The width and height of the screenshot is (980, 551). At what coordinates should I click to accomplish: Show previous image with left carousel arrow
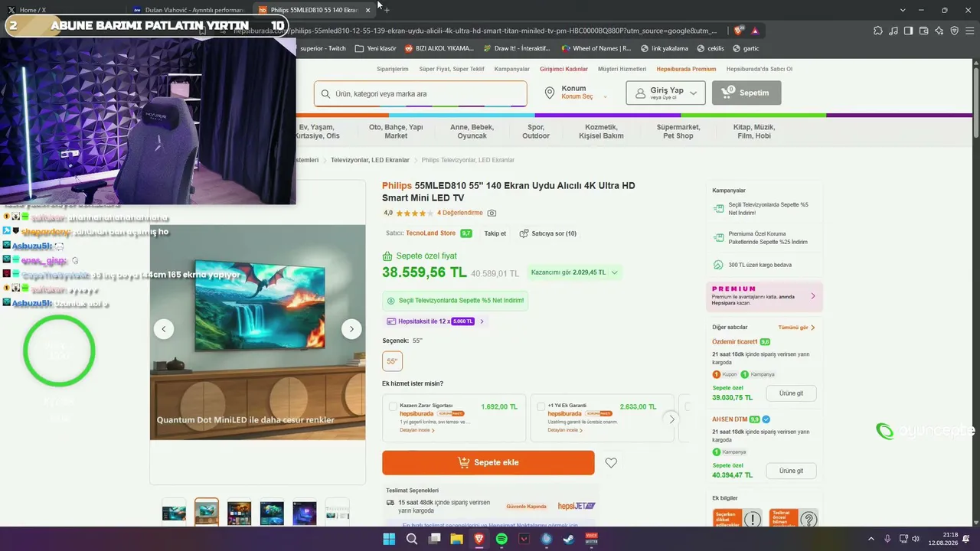[x=164, y=329]
